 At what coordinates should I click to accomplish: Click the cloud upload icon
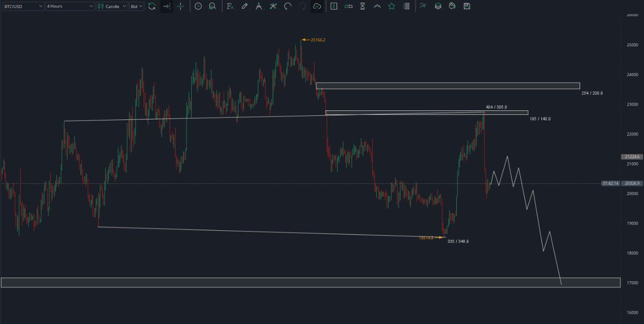tap(317, 6)
